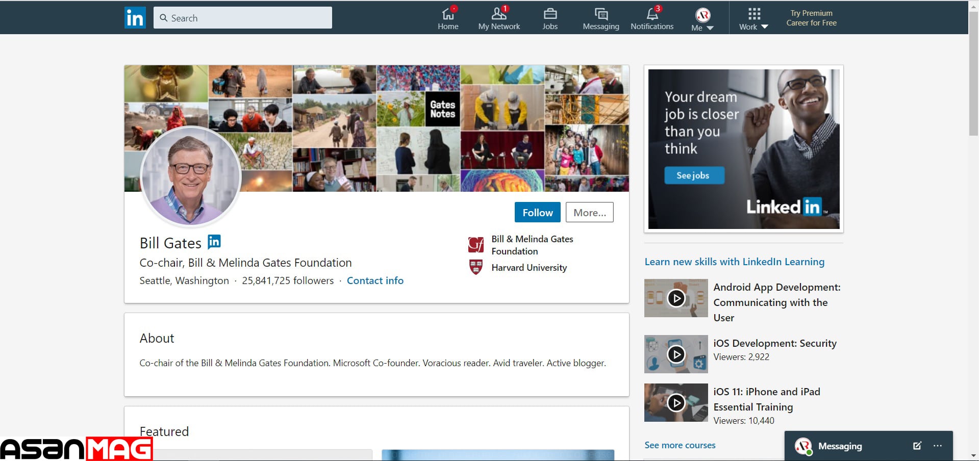
Task: Click Viewers: 10,440 text
Action: pyautogui.click(x=744, y=421)
